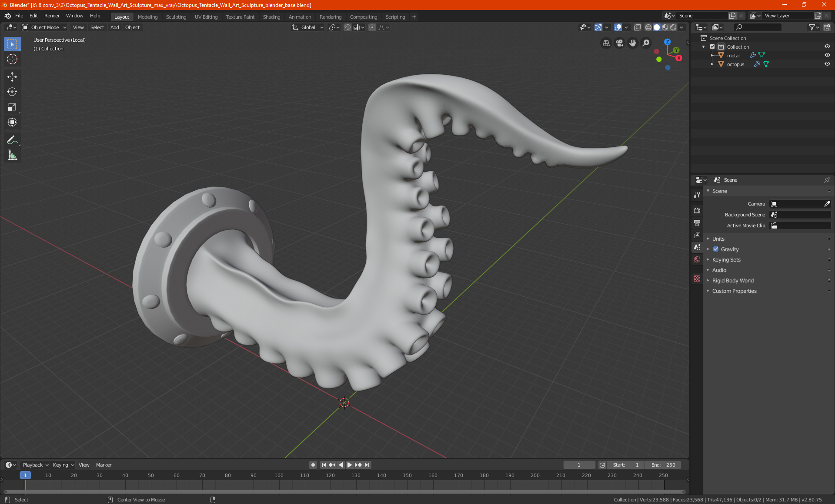
Task: Hide the octopus object in viewport
Action: 827,64
